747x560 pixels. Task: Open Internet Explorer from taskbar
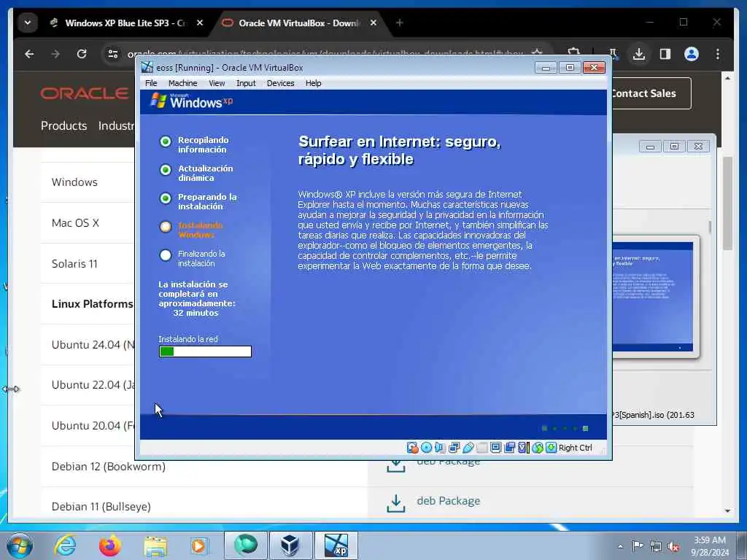click(65, 545)
